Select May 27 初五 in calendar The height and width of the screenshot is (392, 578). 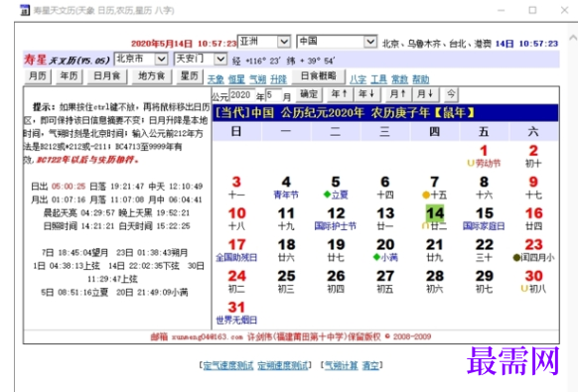pos(385,282)
